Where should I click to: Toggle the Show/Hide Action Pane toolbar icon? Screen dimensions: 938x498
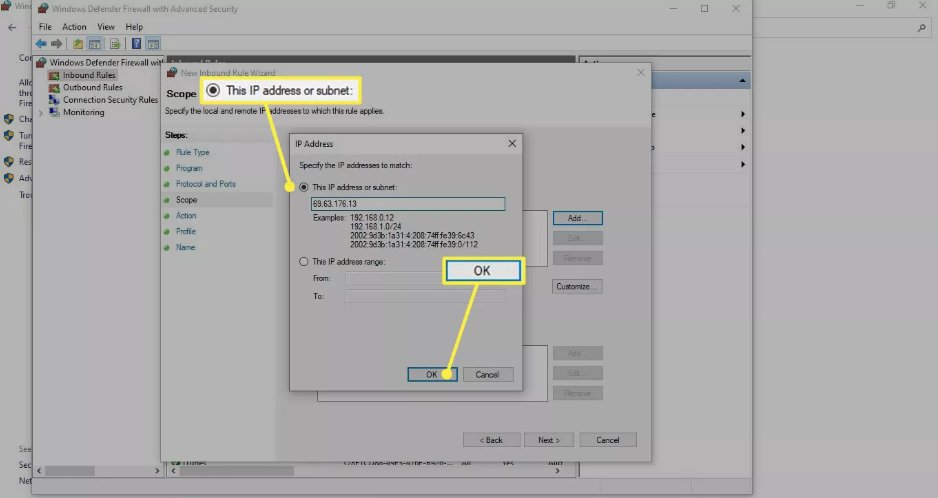pyautogui.click(x=153, y=44)
